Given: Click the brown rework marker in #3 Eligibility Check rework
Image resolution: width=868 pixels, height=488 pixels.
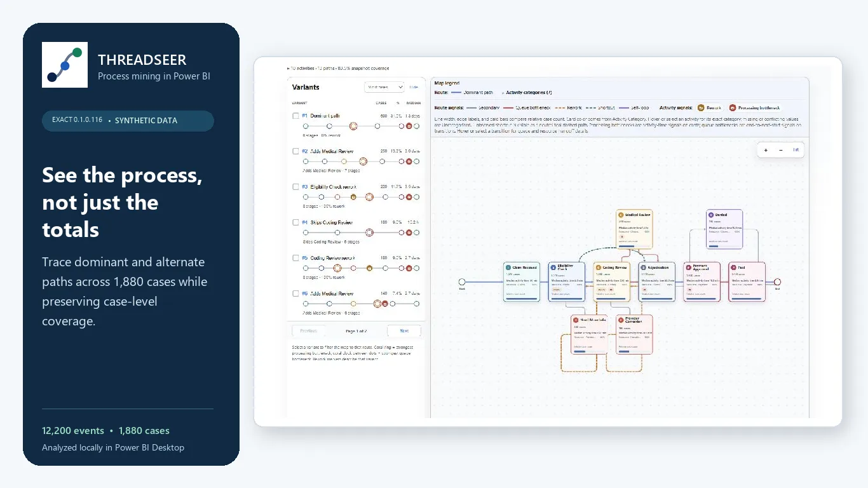Looking at the screenshot, I should click(353, 198).
